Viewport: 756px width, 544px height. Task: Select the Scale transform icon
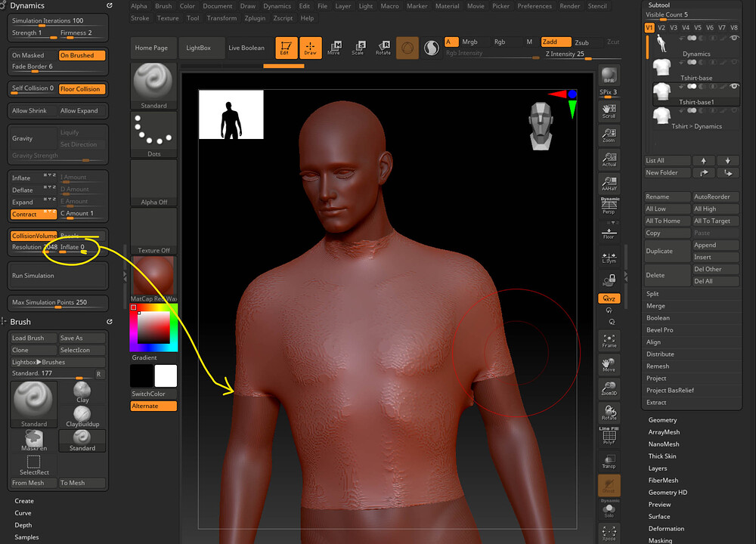pyautogui.click(x=358, y=48)
